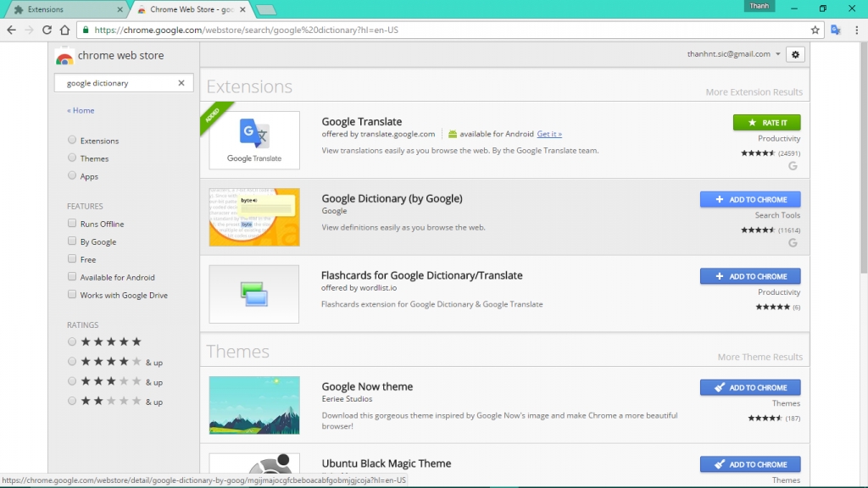Check Works with Google Drive filter
Screen dimensions: 868x488
72,294
